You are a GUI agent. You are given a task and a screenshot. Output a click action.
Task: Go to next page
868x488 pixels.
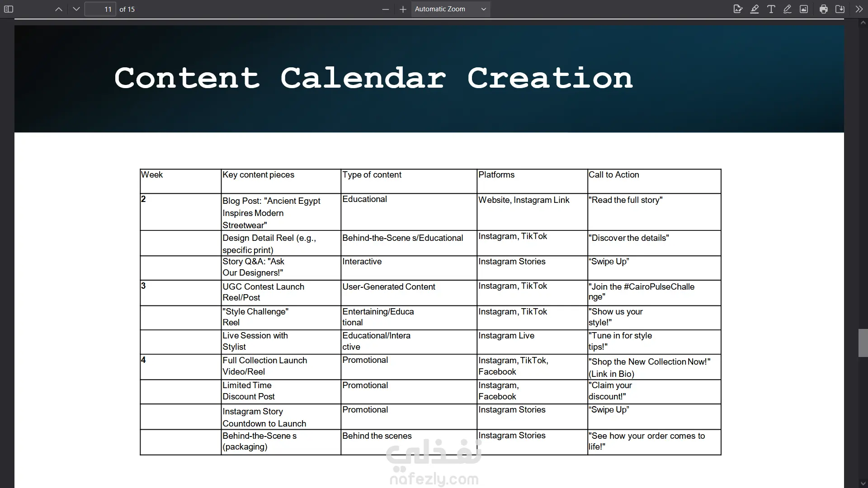(x=76, y=9)
